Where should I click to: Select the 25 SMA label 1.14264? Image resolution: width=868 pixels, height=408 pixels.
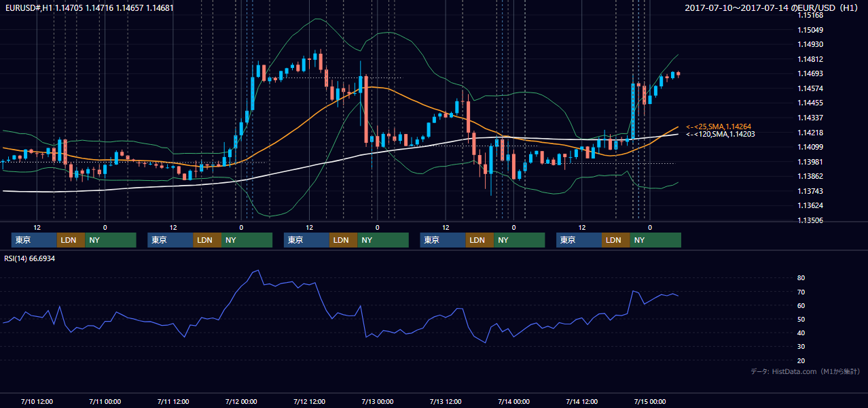point(718,126)
